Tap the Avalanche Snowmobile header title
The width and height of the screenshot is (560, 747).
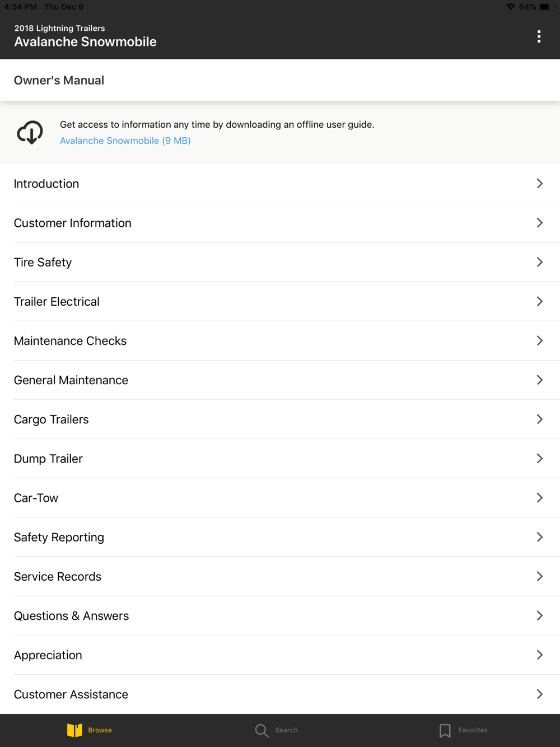pyautogui.click(x=85, y=42)
